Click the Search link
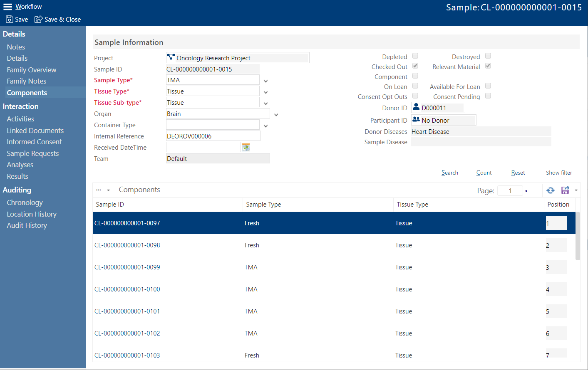Viewport: 588px width, 370px height. tap(449, 173)
